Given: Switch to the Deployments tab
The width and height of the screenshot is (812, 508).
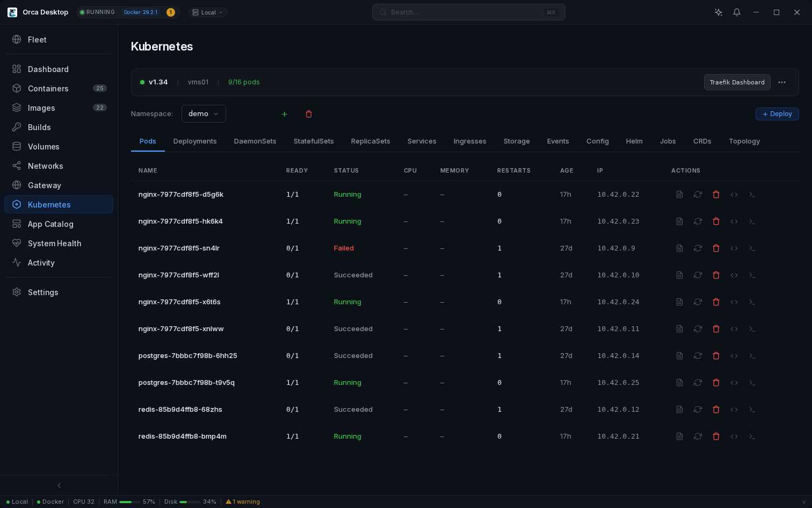Looking at the screenshot, I should [195, 141].
